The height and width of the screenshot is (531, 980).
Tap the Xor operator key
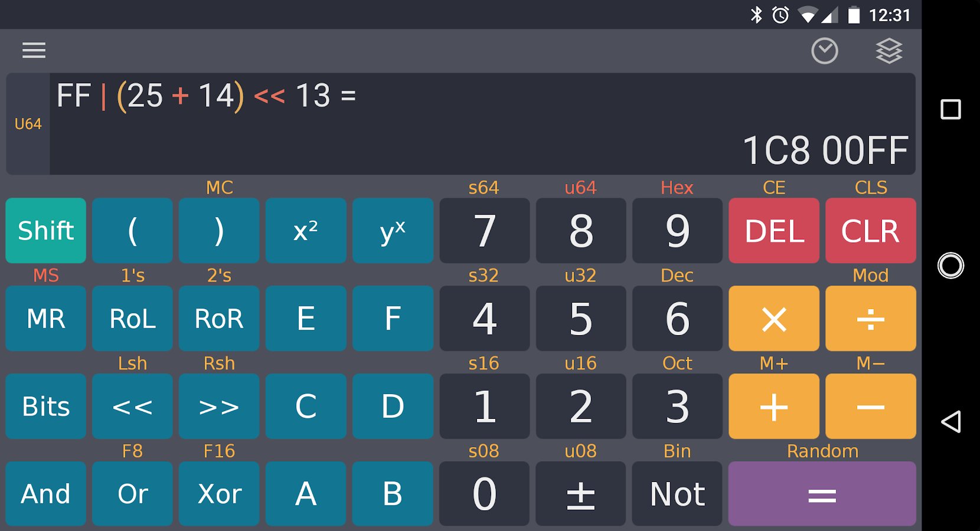[x=219, y=494]
